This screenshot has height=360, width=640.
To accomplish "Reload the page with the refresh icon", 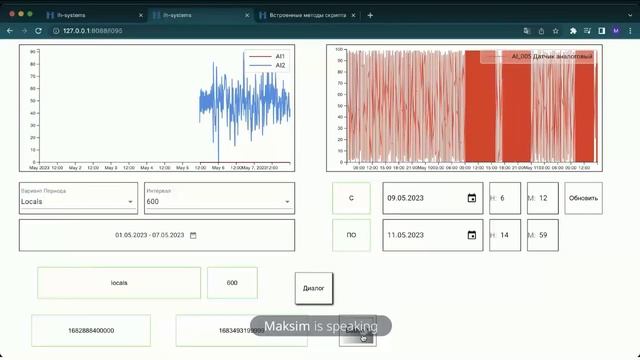I will pos(38,31).
